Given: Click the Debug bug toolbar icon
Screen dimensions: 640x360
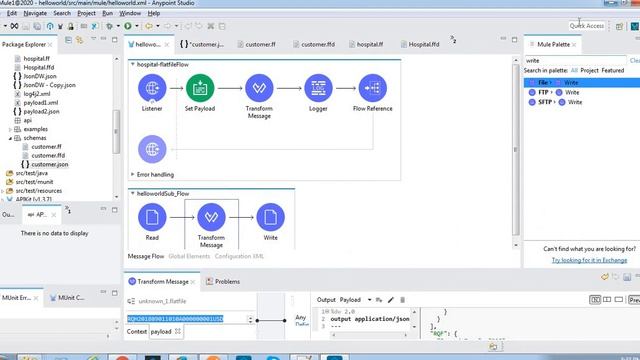Looking at the screenshot, I should 109,26.
